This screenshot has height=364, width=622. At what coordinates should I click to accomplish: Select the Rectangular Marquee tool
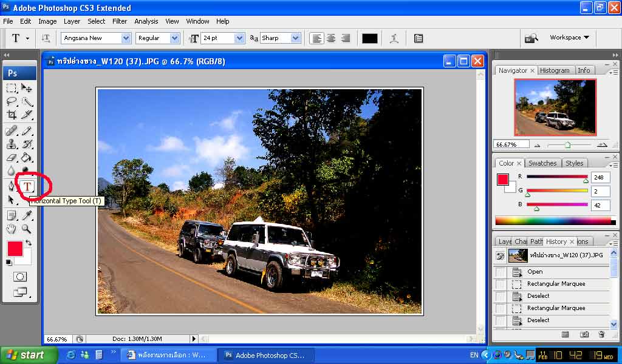[12, 88]
